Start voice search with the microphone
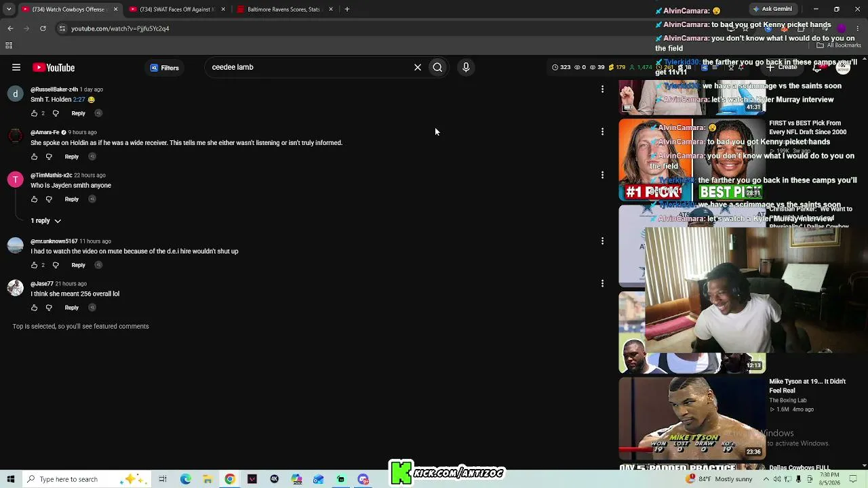 466,67
